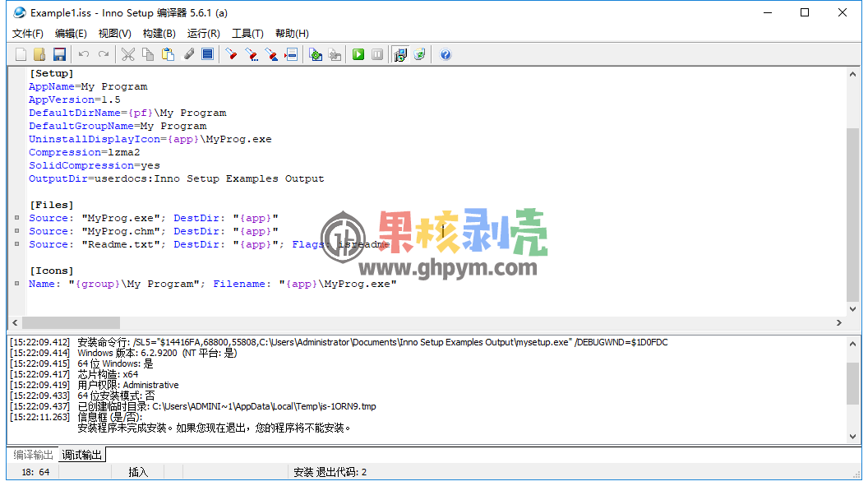
Task: Cut the selection with the scissors icon
Action: click(x=128, y=54)
